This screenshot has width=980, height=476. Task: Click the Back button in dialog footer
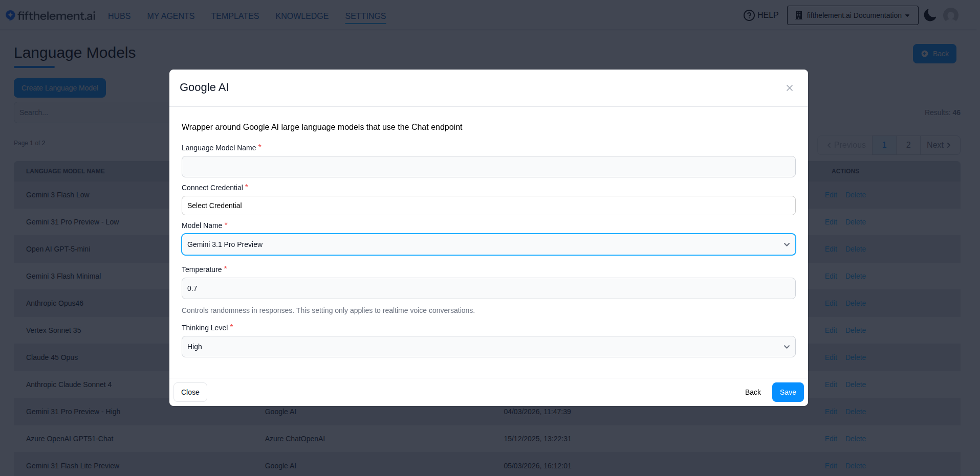753,392
